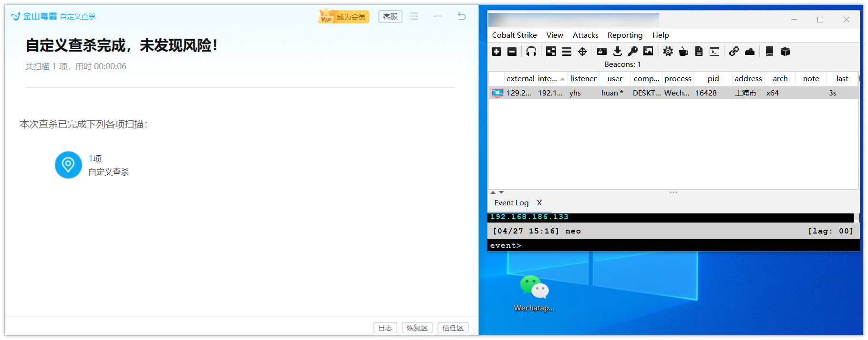Image resolution: width=868 pixels, height=340 pixels.
Task: Sort sessions by process column header
Action: coord(678,79)
